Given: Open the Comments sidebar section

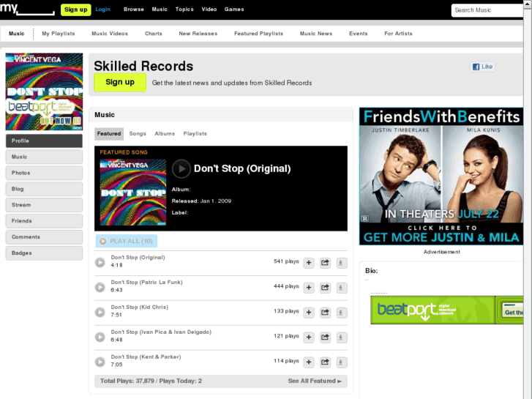Looking at the screenshot, I should [44, 237].
